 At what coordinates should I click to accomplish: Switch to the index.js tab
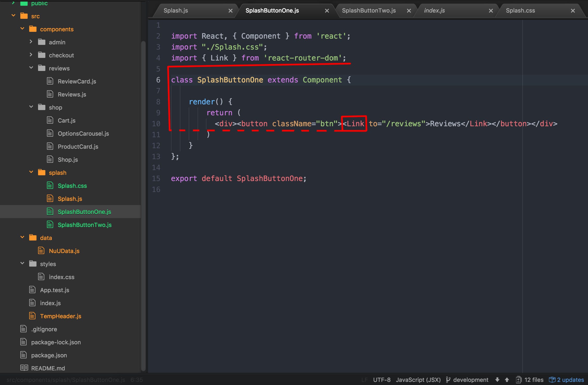point(434,11)
